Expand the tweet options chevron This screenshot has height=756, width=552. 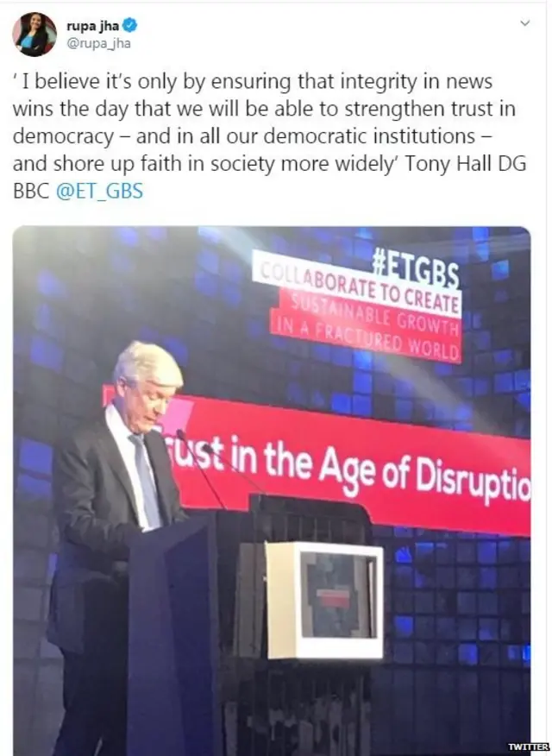point(525,22)
